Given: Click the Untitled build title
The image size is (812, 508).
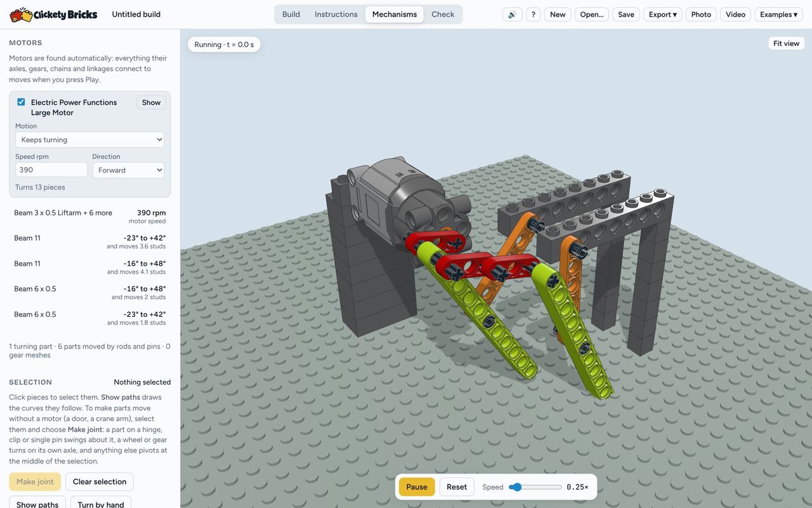Looking at the screenshot, I should tap(136, 14).
